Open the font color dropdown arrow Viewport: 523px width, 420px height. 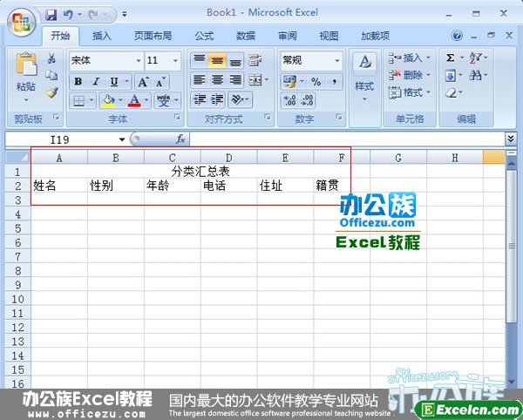[x=146, y=100]
